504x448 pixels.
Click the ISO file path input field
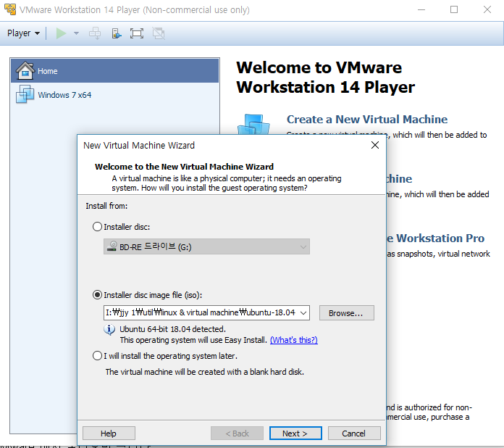[201, 312]
